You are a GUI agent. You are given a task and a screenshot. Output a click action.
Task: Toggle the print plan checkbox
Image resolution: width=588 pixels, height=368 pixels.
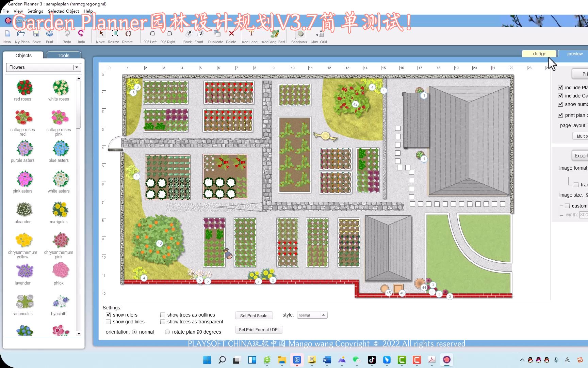pyautogui.click(x=560, y=115)
